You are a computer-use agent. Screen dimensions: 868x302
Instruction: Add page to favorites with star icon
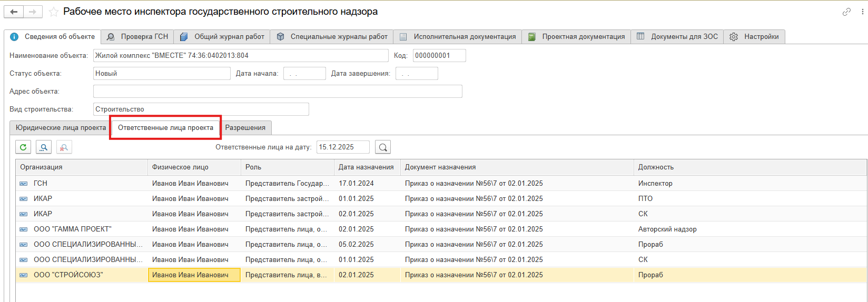click(53, 12)
